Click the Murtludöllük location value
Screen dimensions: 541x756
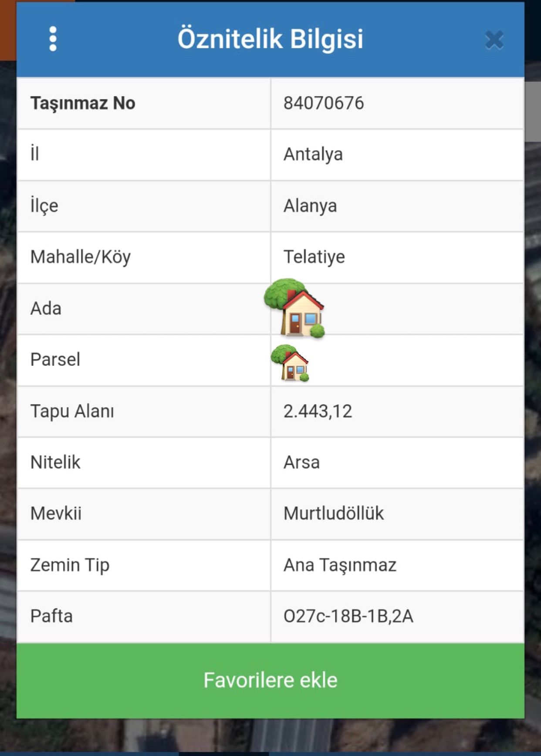(334, 514)
